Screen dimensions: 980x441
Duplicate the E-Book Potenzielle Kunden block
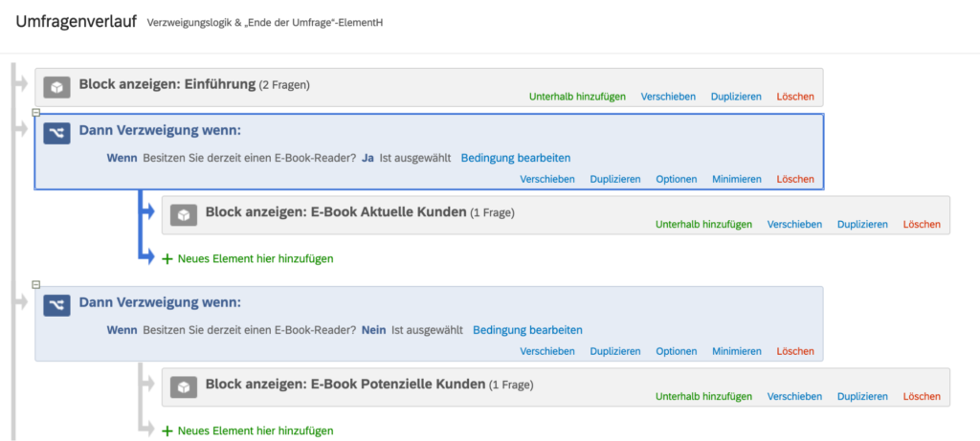pyautogui.click(x=862, y=397)
